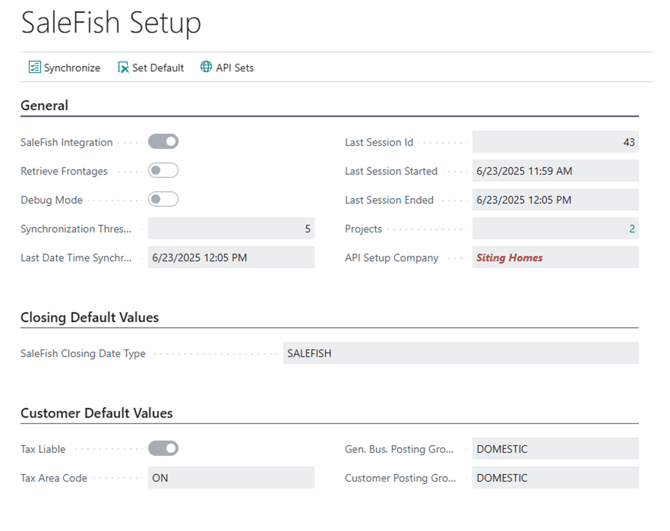This screenshot has height=531, width=670.
Task: Toggle SaleFish Integration switch
Action: (x=163, y=142)
